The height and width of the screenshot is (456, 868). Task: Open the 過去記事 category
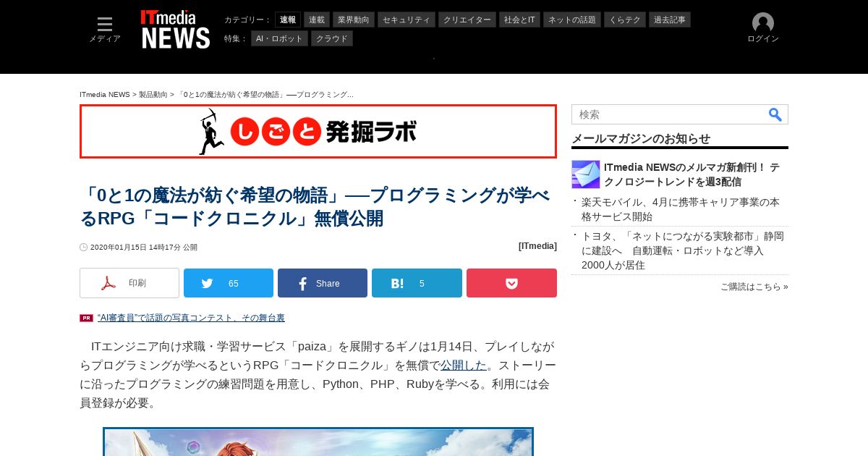tap(670, 20)
